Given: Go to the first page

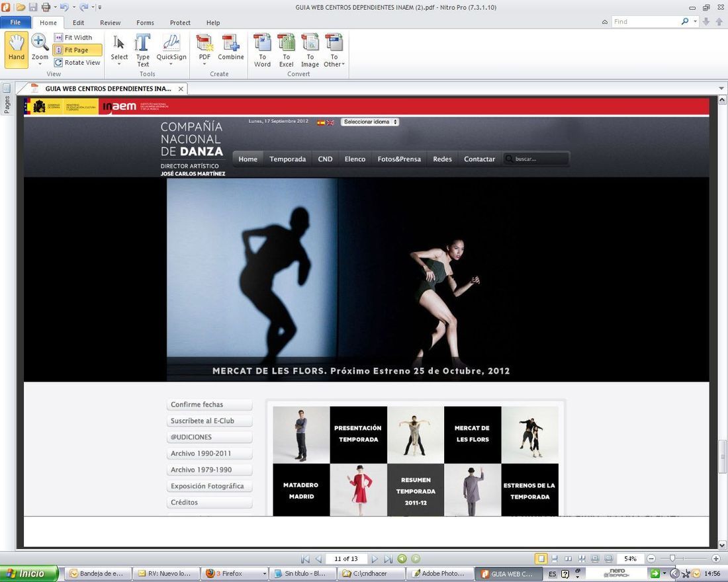Looking at the screenshot, I should [x=305, y=559].
